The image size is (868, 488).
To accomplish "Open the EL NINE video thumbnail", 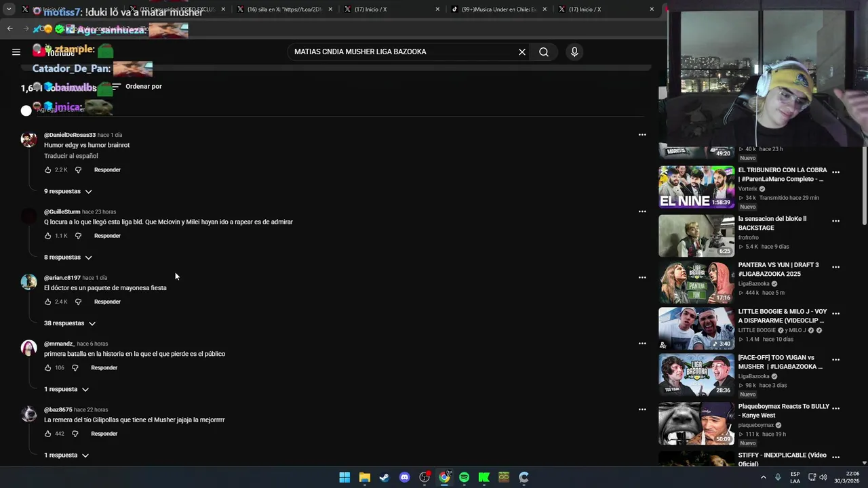I will click(x=696, y=187).
